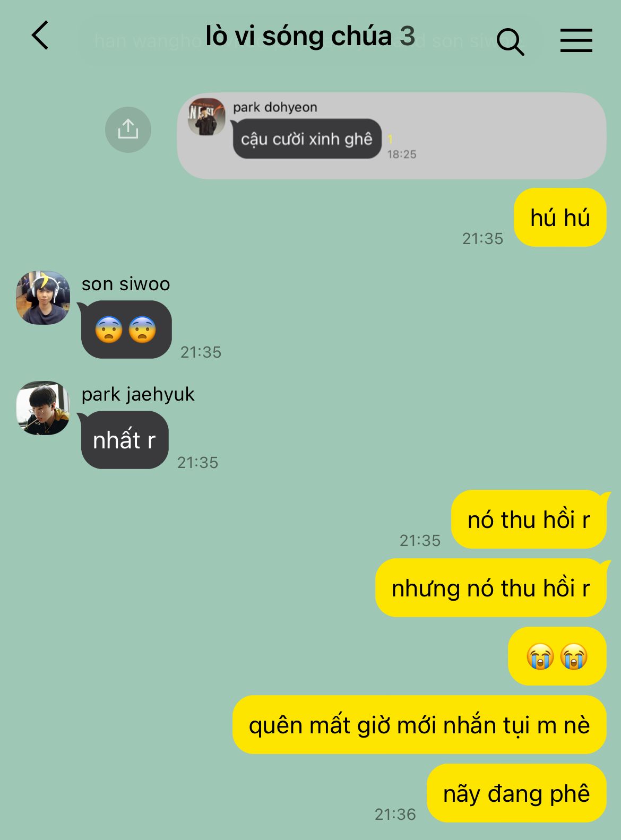Image resolution: width=621 pixels, height=840 pixels.
Task: Open the hamburger menu icon
Action: [576, 40]
